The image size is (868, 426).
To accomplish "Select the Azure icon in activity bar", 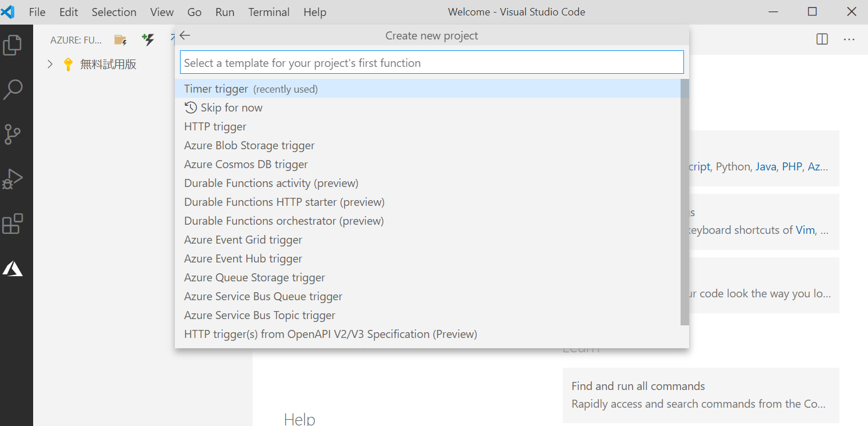I will click(13, 269).
